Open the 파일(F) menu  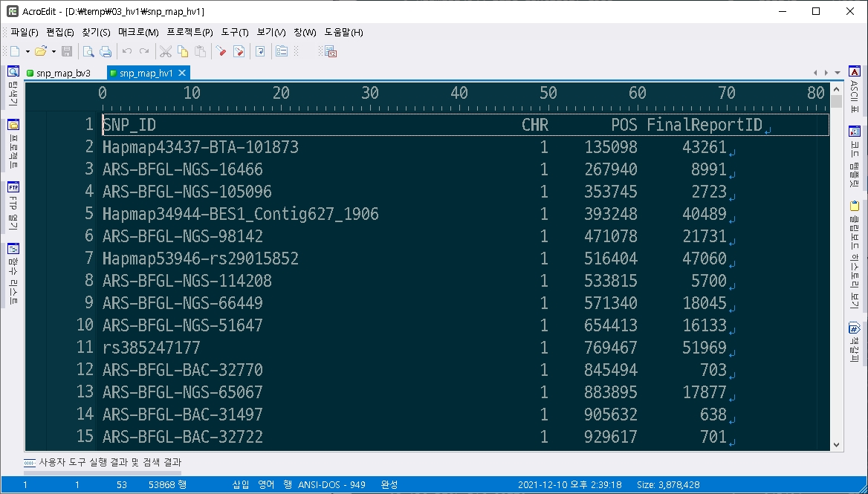[x=25, y=32]
